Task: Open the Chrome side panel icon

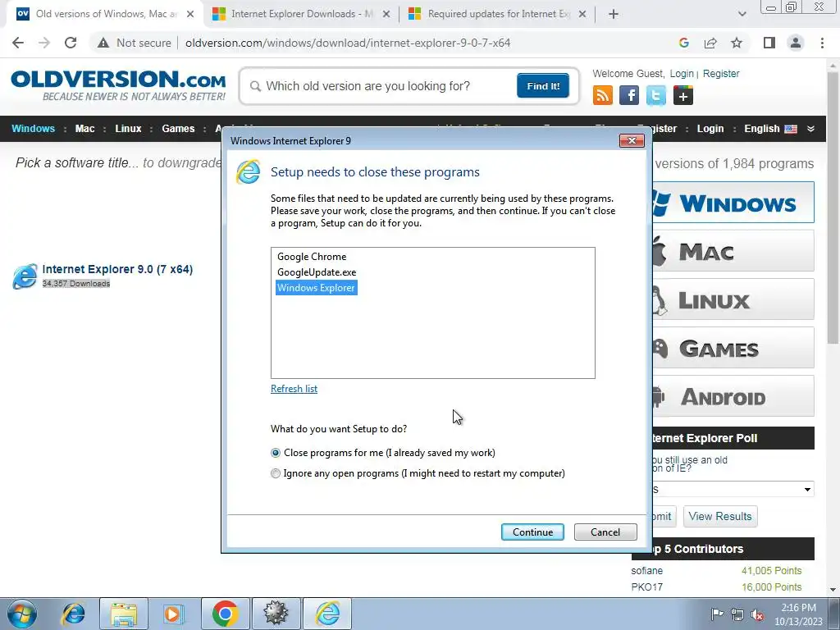Action: tap(769, 43)
